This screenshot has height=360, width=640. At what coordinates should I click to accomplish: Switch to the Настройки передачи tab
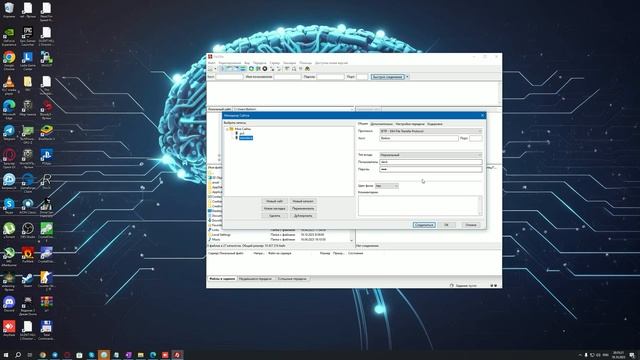click(410, 124)
